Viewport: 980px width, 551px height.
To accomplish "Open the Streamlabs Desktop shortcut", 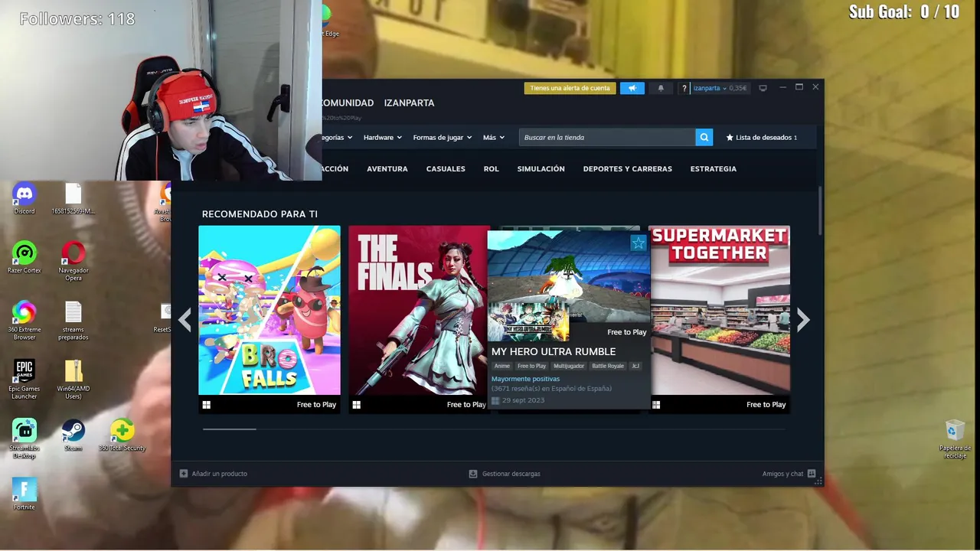I will tap(24, 439).
